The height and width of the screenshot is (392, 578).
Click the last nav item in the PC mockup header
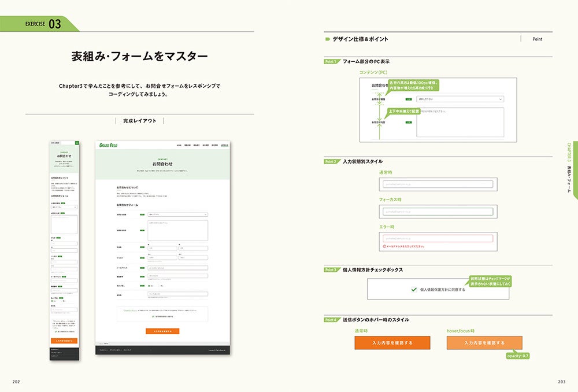coord(224,145)
